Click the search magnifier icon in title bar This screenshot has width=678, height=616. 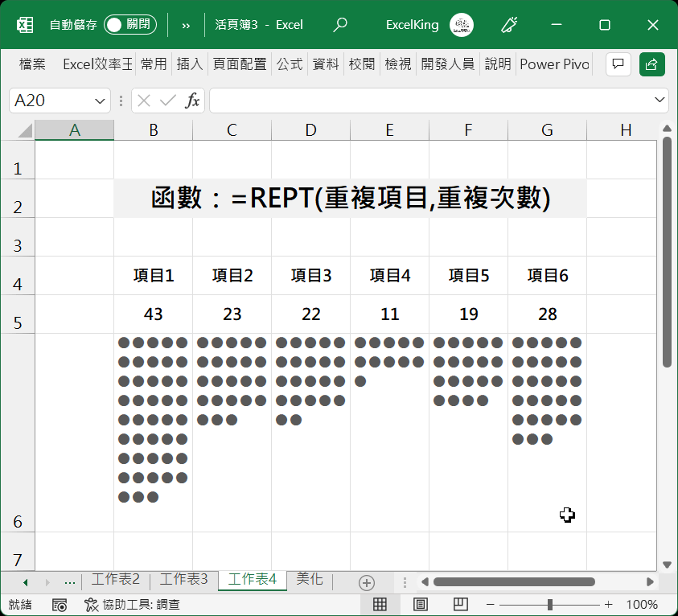(x=340, y=25)
